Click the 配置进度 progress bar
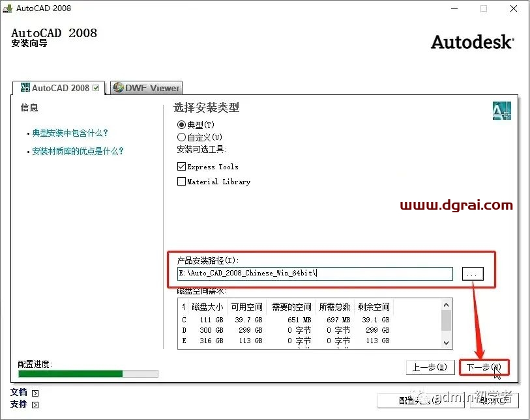The width and height of the screenshot is (530, 420). (88, 374)
